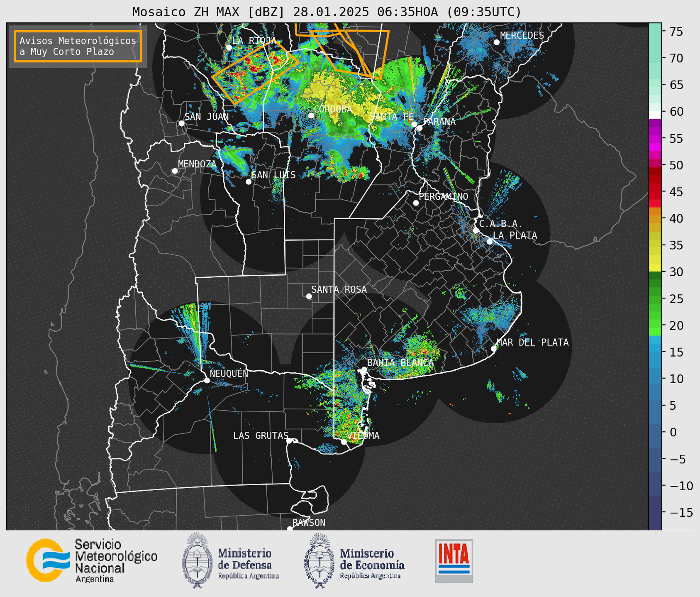The width and height of the screenshot is (700, 597).
Task: Click the MENDOZA city marker dot
Action: click(175, 171)
